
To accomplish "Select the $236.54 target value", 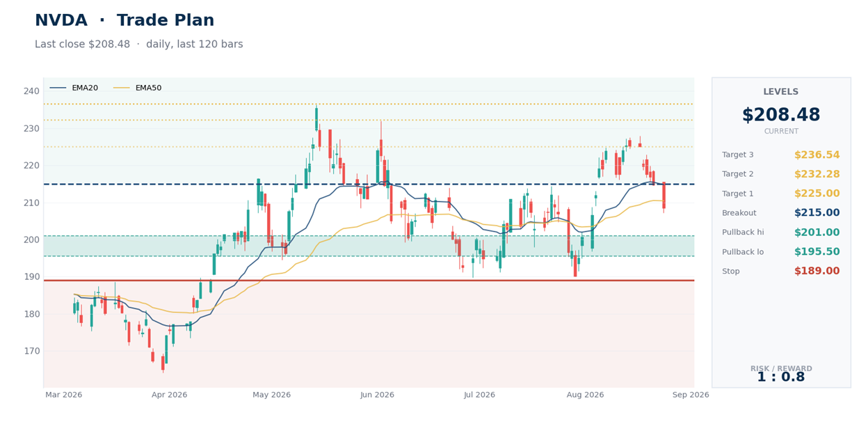I will click(x=817, y=155).
